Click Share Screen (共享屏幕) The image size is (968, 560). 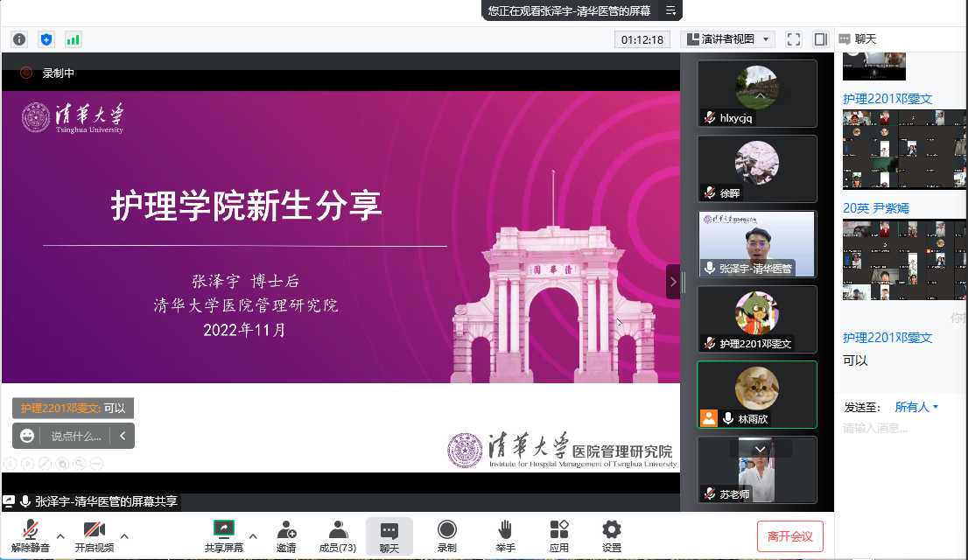click(224, 535)
